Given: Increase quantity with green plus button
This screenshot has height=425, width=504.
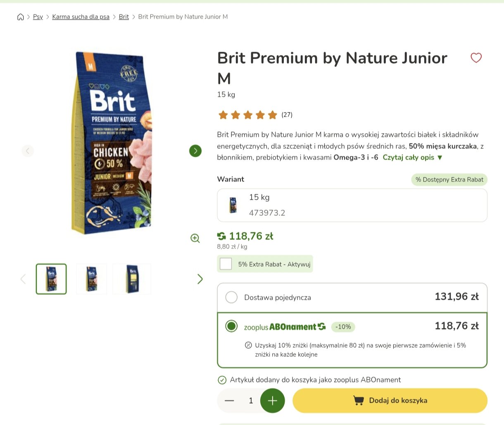Looking at the screenshot, I should coord(272,401).
